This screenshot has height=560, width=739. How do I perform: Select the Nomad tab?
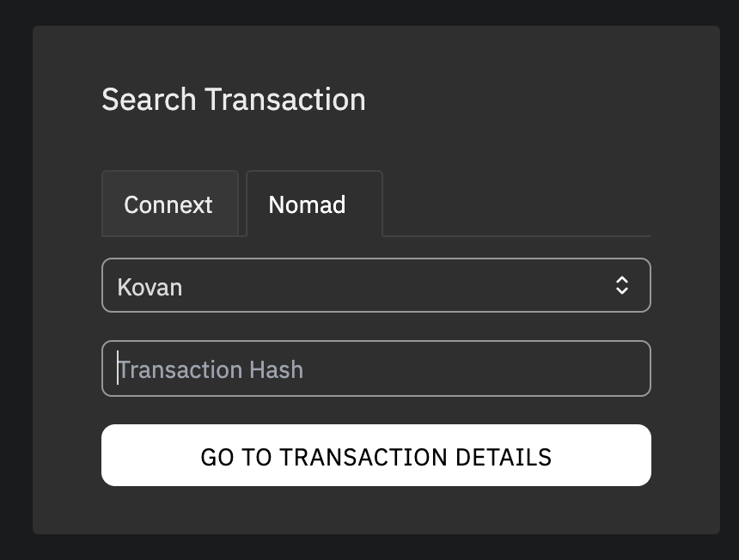(x=308, y=204)
